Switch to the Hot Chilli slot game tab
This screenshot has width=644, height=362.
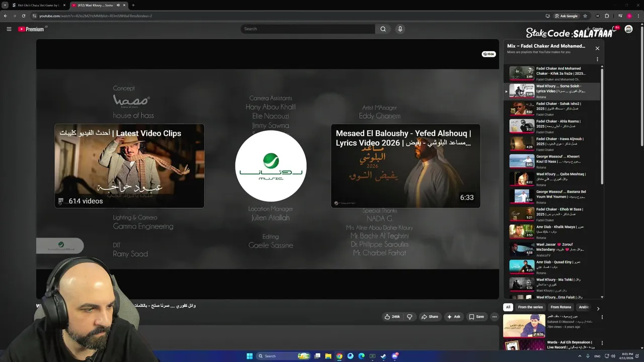pos(38,5)
